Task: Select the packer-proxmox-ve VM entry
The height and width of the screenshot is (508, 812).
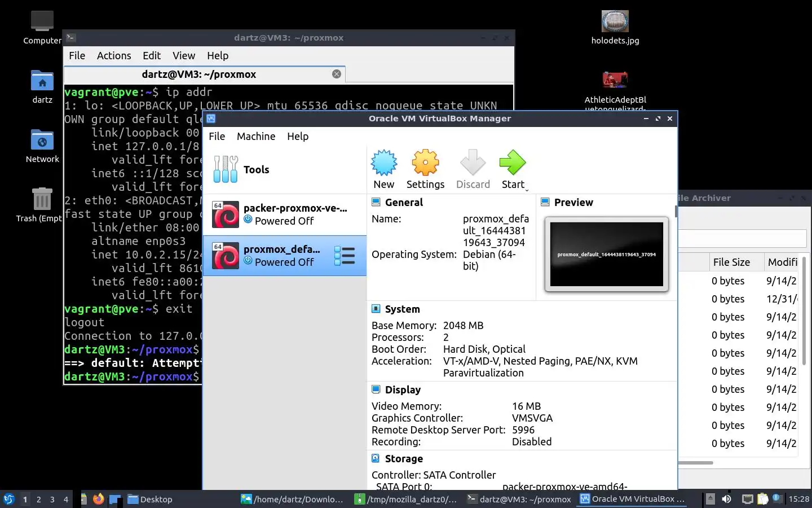Action: pyautogui.click(x=285, y=214)
